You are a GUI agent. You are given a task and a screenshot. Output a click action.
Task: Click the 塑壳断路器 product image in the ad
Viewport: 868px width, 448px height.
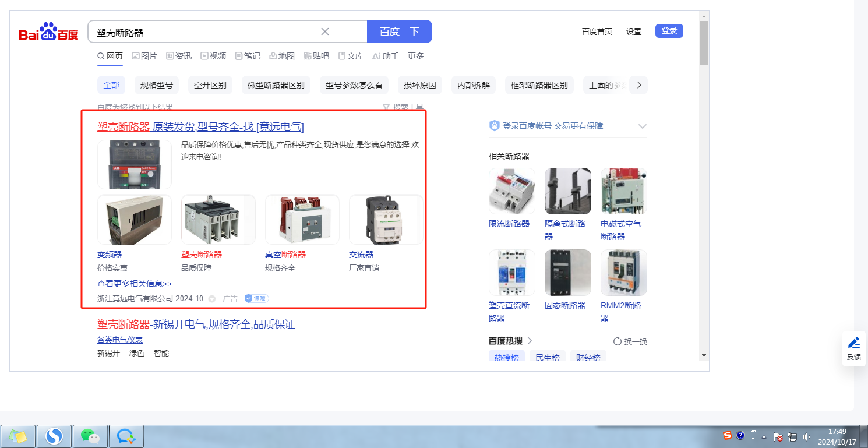tap(218, 220)
